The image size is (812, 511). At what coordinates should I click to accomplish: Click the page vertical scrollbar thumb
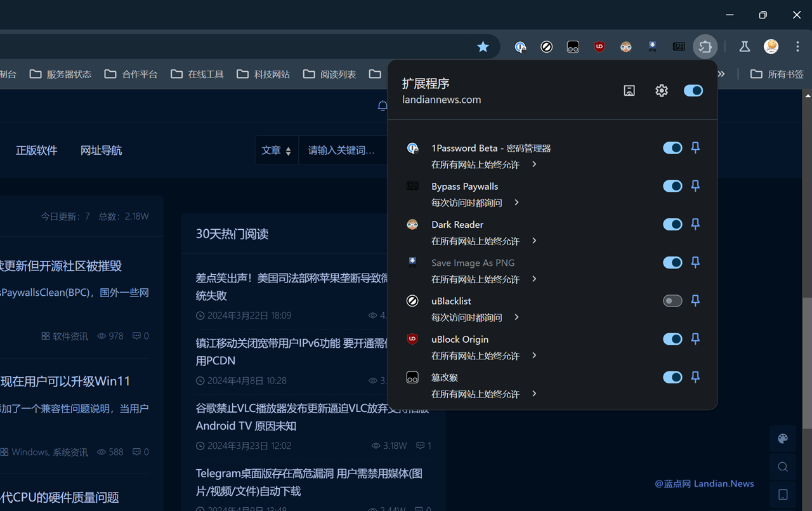806,364
